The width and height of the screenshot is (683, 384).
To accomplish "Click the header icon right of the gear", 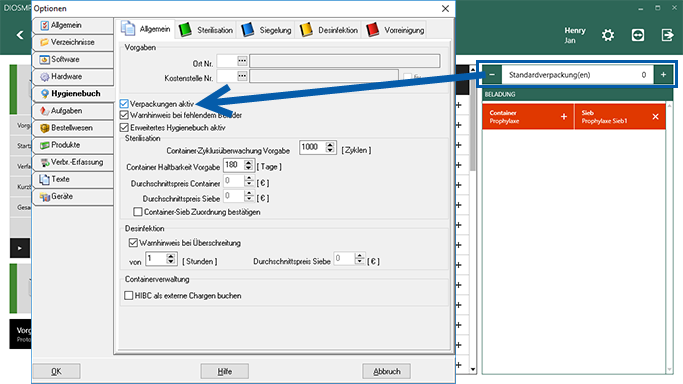I will pos(638,35).
